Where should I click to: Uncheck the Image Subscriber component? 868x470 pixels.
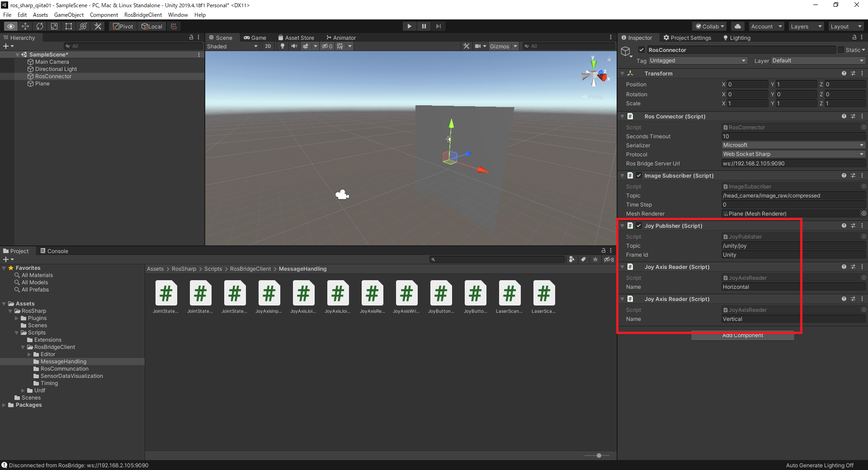tap(639, 175)
